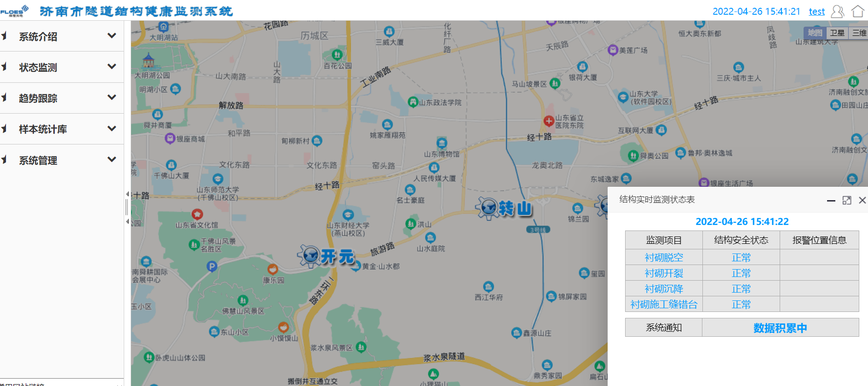Collapse the sidebar using splitter handle
868x386 pixels.
pos(127,207)
